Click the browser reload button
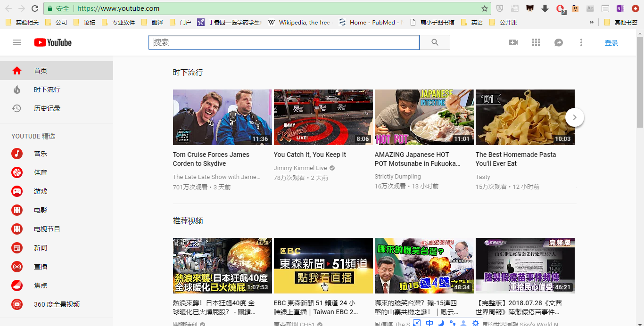 (35, 8)
